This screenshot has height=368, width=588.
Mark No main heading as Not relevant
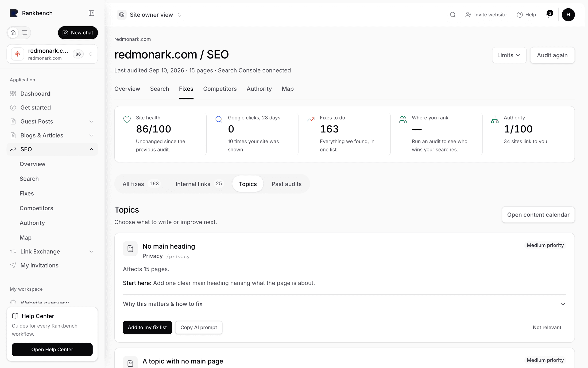pyautogui.click(x=547, y=327)
